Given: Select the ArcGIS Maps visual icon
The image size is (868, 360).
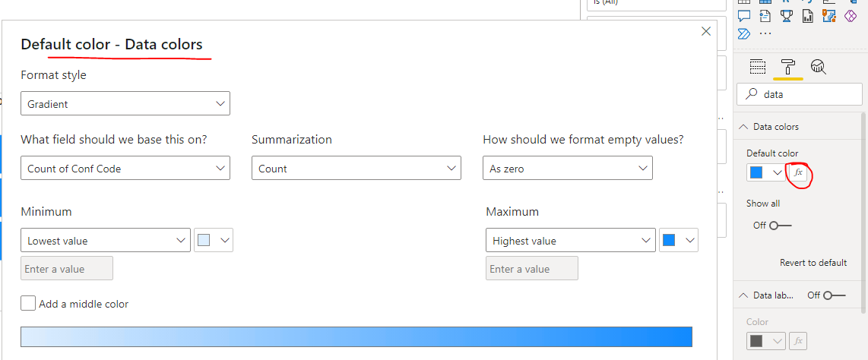Looking at the screenshot, I should (828, 16).
